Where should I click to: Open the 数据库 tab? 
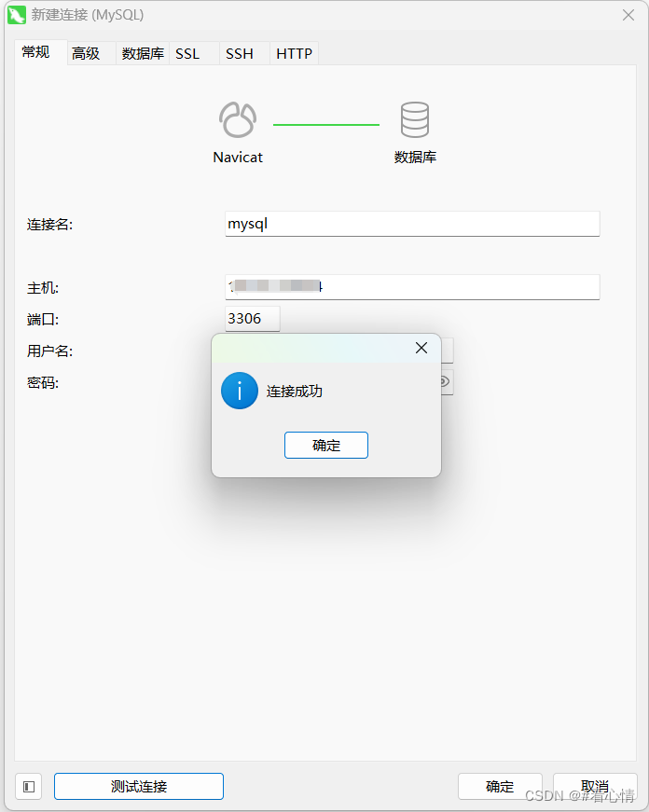coord(143,53)
